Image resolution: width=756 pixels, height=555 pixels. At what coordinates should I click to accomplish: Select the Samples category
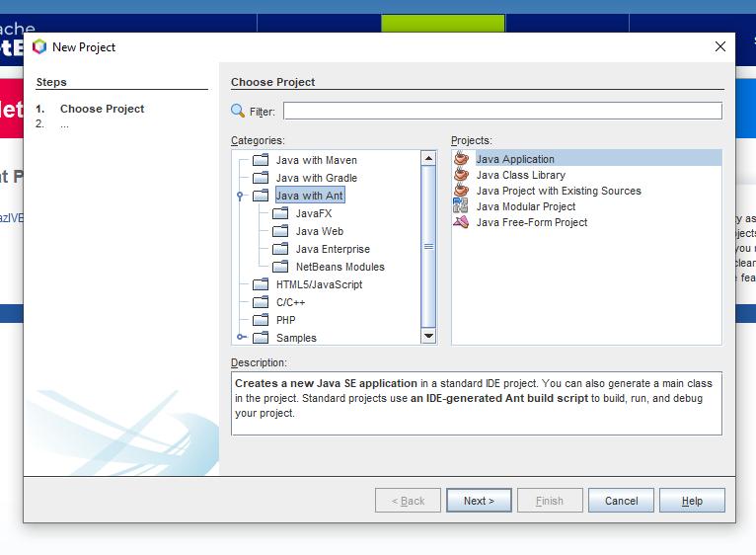[x=296, y=338]
